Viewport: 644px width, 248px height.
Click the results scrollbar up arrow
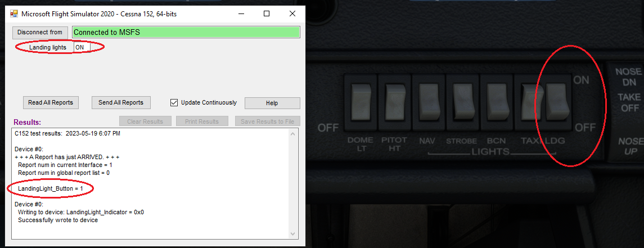[293, 133]
